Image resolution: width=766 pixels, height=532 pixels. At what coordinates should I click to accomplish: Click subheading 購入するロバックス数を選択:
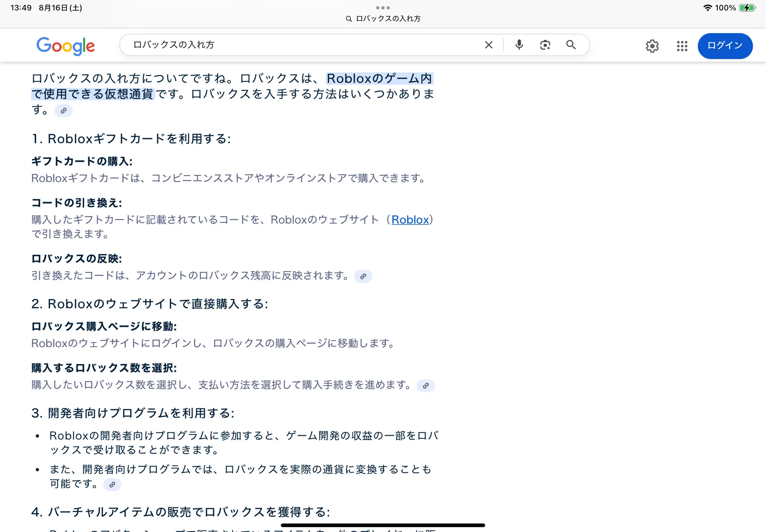(x=104, y=367)
